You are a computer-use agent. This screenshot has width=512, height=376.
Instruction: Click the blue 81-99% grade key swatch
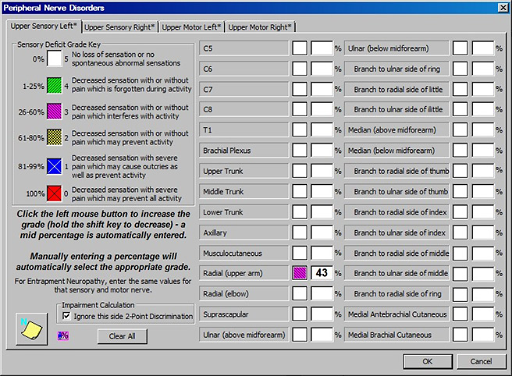pos(54,166)
